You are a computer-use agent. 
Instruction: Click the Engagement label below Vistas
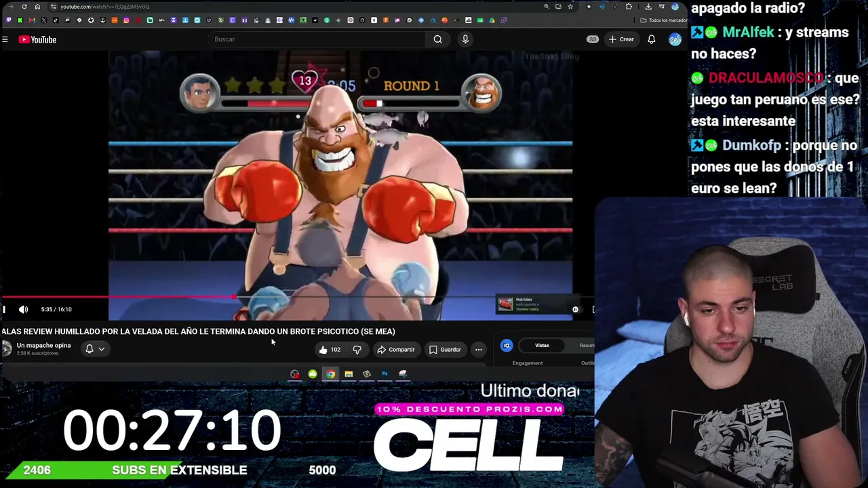[x=528, y=363]
